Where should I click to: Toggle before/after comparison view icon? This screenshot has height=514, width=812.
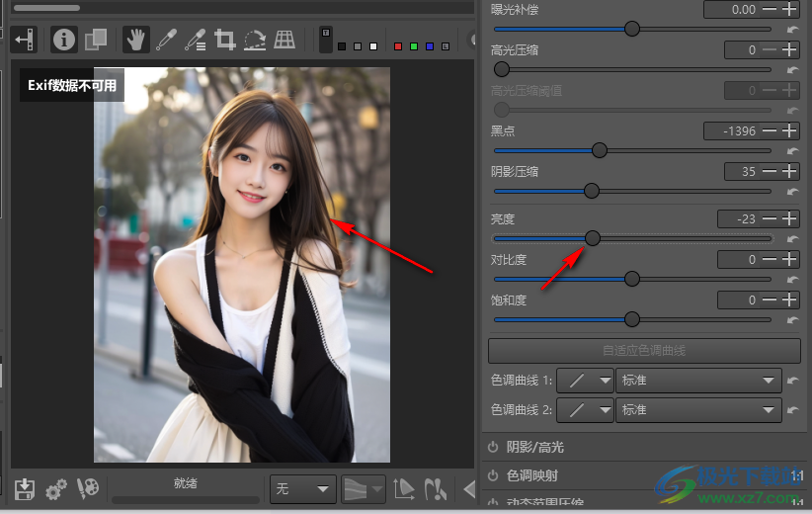click(96, 40)
